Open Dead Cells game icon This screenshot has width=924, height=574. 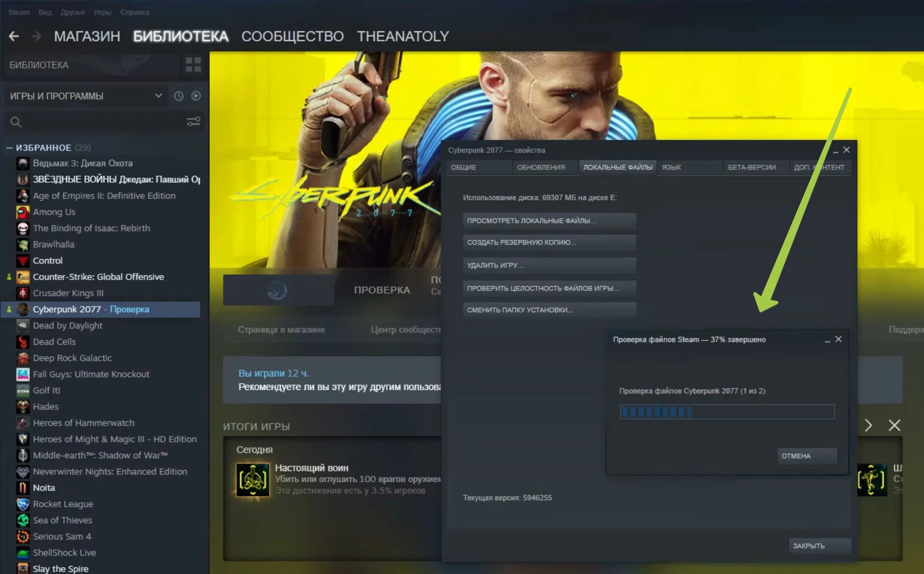tap(23, 342)
